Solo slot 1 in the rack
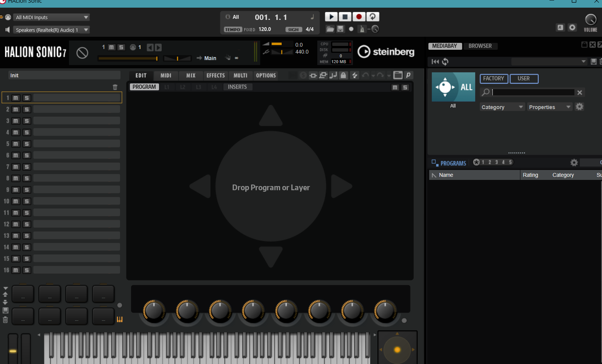602x364 pixels. (26, 98)
